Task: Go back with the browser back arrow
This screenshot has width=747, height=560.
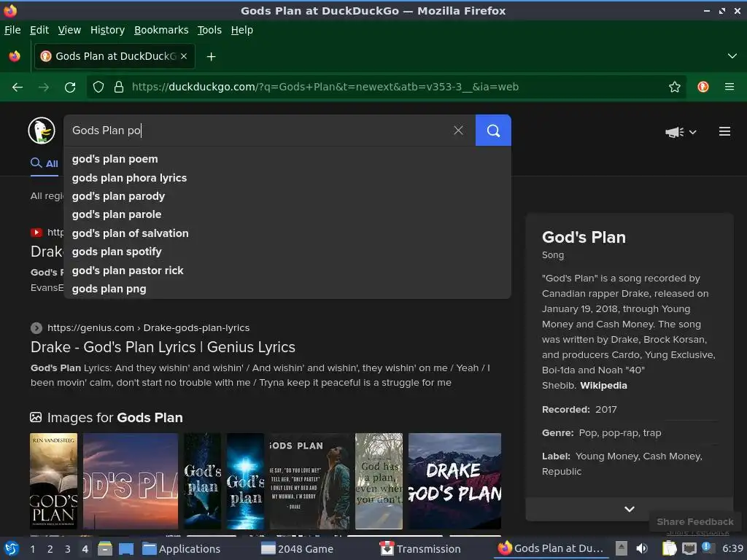Action: tap(18, 87)
